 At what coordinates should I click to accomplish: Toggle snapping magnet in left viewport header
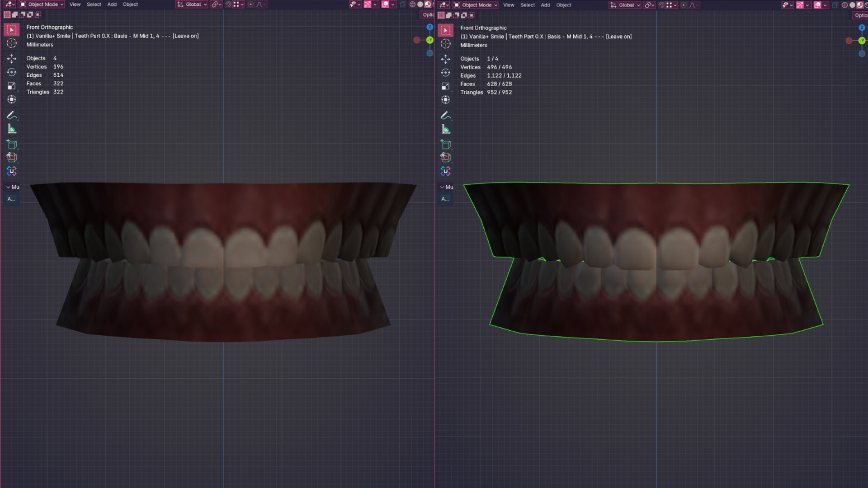click(228, 5)
